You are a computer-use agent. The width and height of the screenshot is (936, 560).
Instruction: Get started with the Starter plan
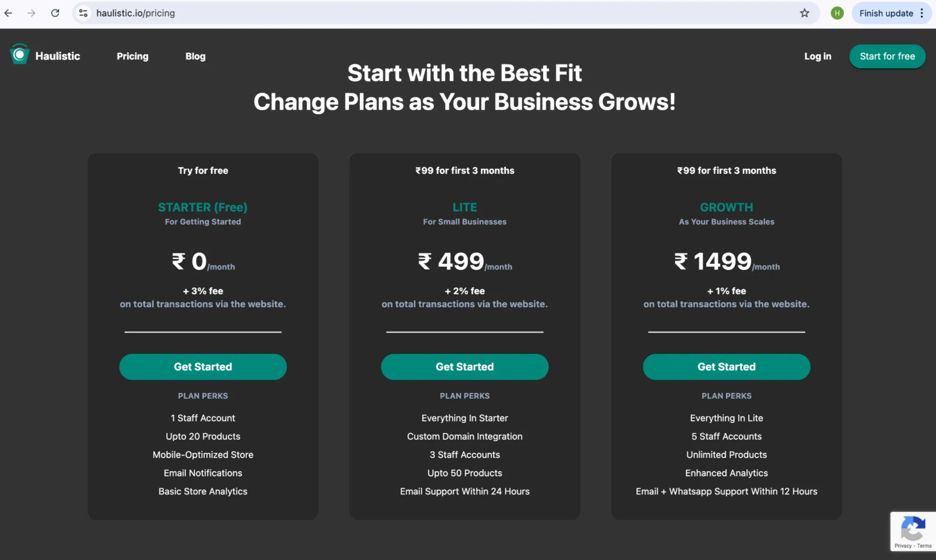pos(203,367)
